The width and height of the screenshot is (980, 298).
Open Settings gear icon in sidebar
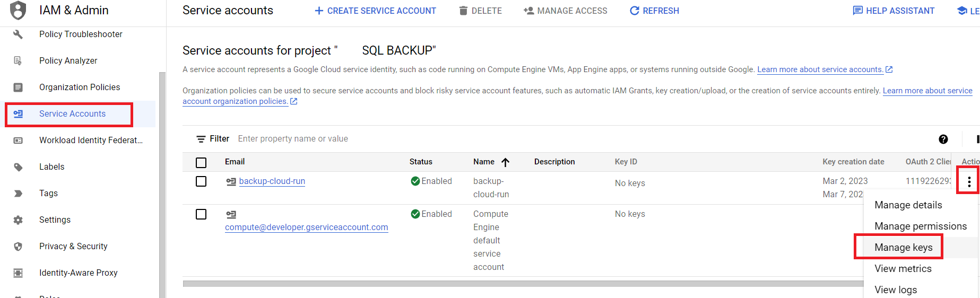[18, 220]
